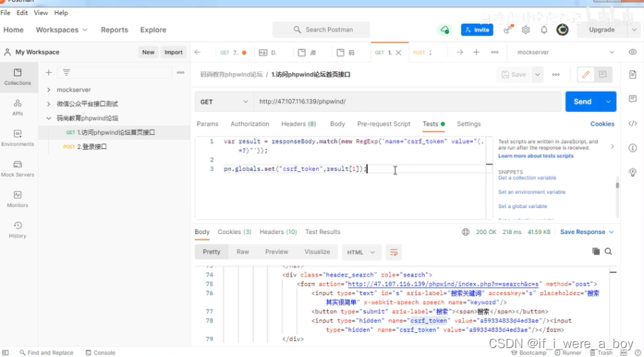Switch to the Pre-request Script tab

(384, 124)
